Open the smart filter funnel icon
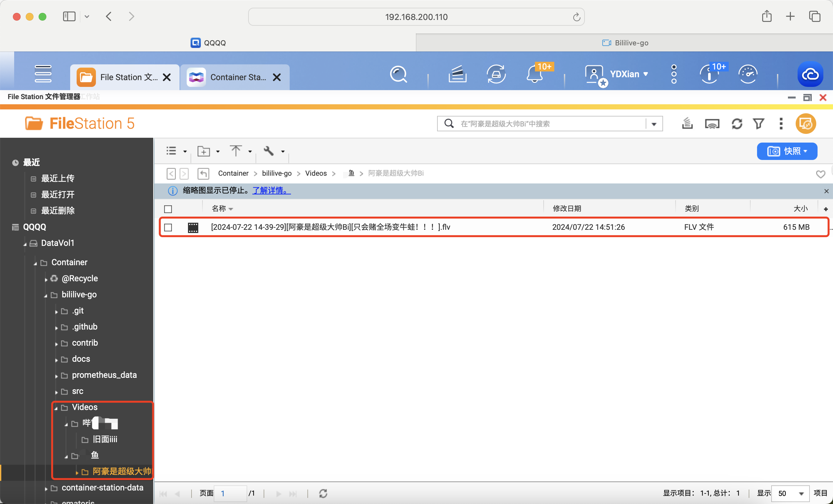The image size is (833, 504). [759, 124]
